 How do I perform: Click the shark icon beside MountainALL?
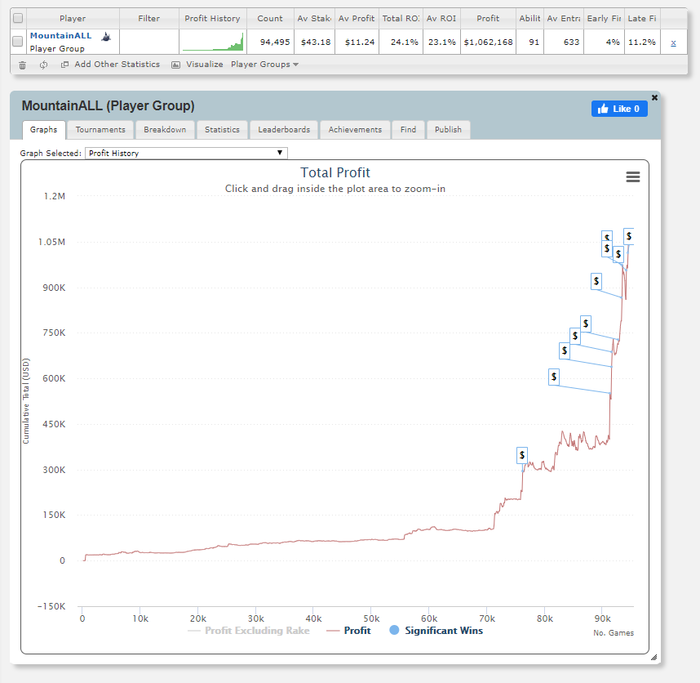pyautogui.click(x=106, y=35)
